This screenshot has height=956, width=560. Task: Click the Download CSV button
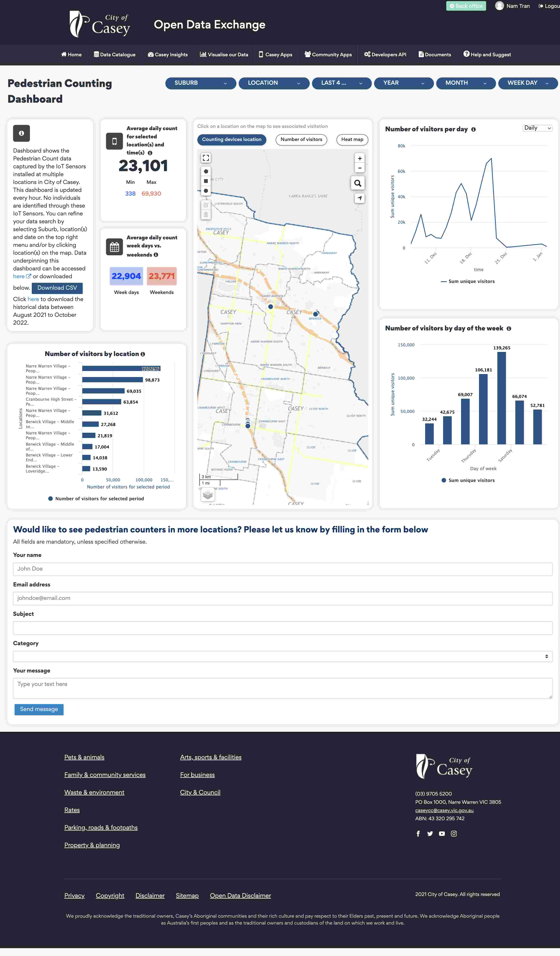coord(57,288)
